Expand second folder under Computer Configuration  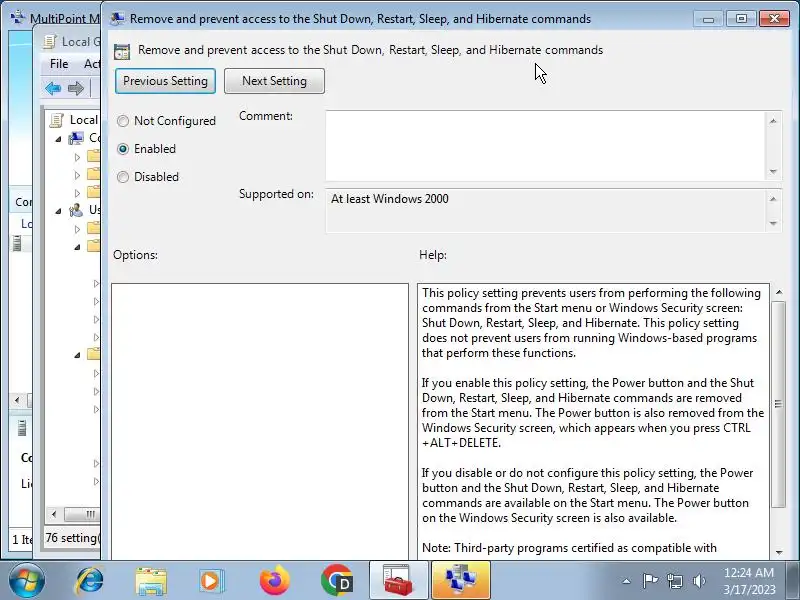point(78,175)
